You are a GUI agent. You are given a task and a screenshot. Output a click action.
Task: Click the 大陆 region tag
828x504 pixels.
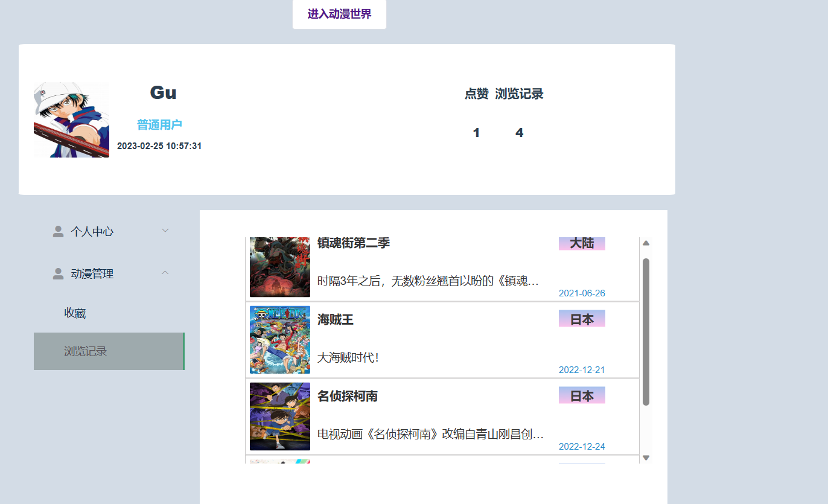pos(582,243)
